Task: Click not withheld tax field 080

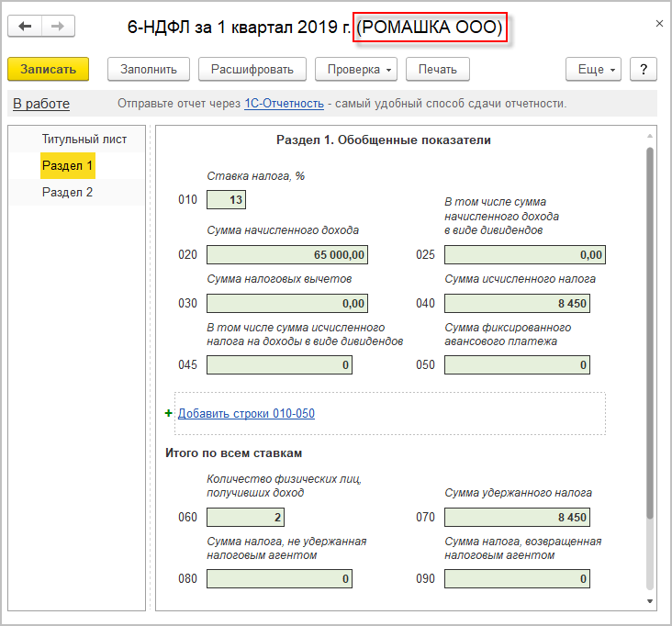Action: point(279,578)
